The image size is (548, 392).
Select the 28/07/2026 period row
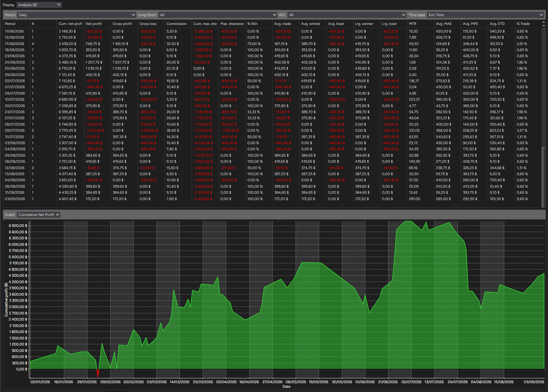[272, 124]
